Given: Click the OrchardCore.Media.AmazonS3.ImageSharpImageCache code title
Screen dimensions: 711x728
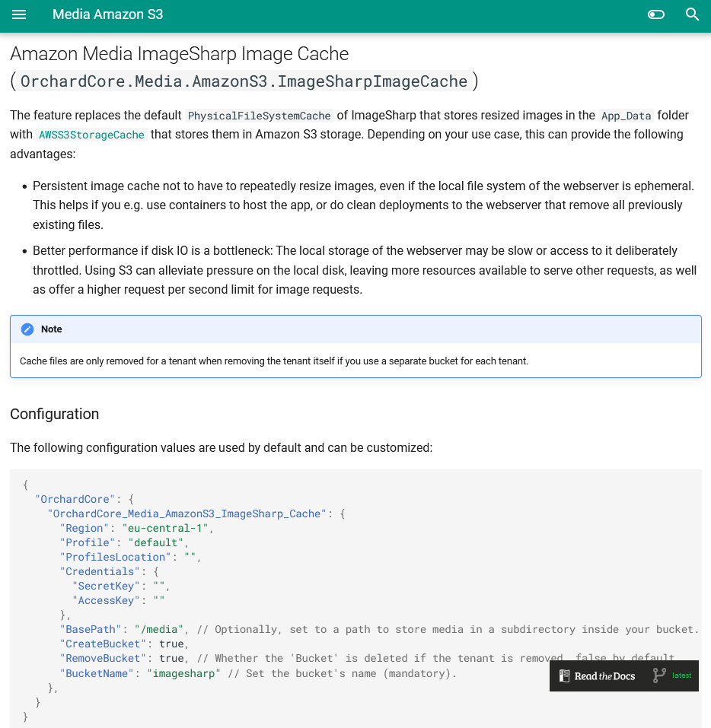Looking at the screenshot, I should tap(244, 81).
